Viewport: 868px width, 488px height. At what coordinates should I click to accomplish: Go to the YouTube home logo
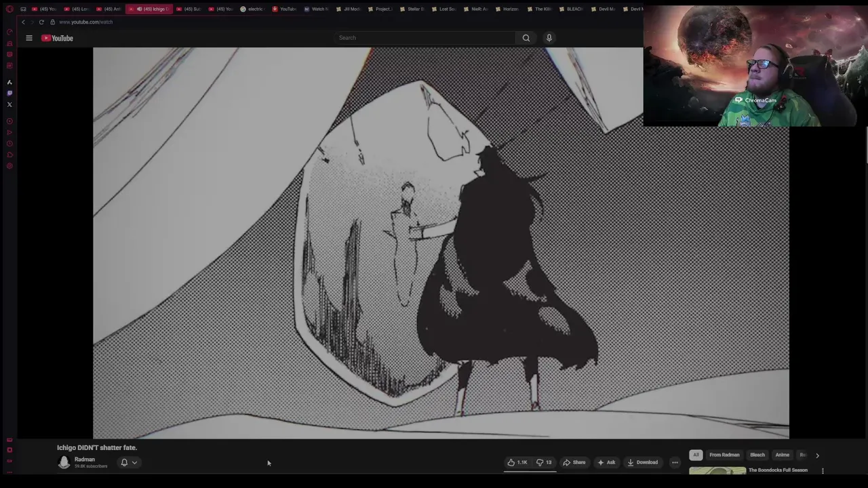point(57,38)
